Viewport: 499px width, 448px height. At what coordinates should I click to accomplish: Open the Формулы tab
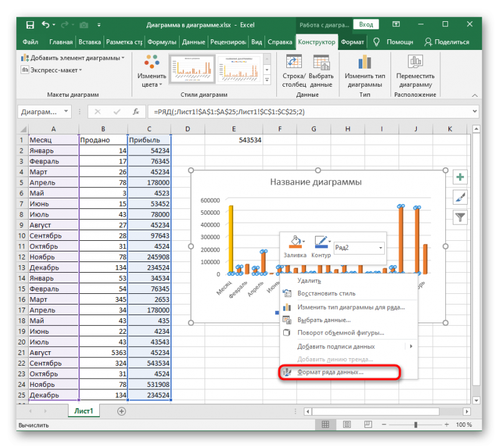pos(162,42)
